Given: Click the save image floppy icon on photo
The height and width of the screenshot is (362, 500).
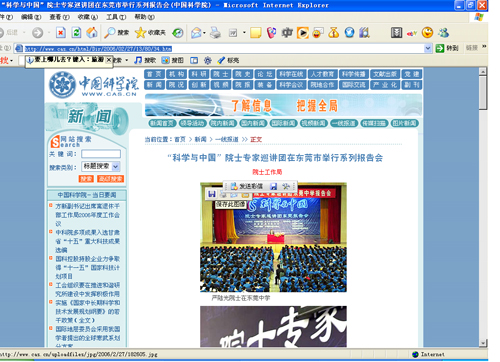Looking at the screenshot, I should click(212, 194).
